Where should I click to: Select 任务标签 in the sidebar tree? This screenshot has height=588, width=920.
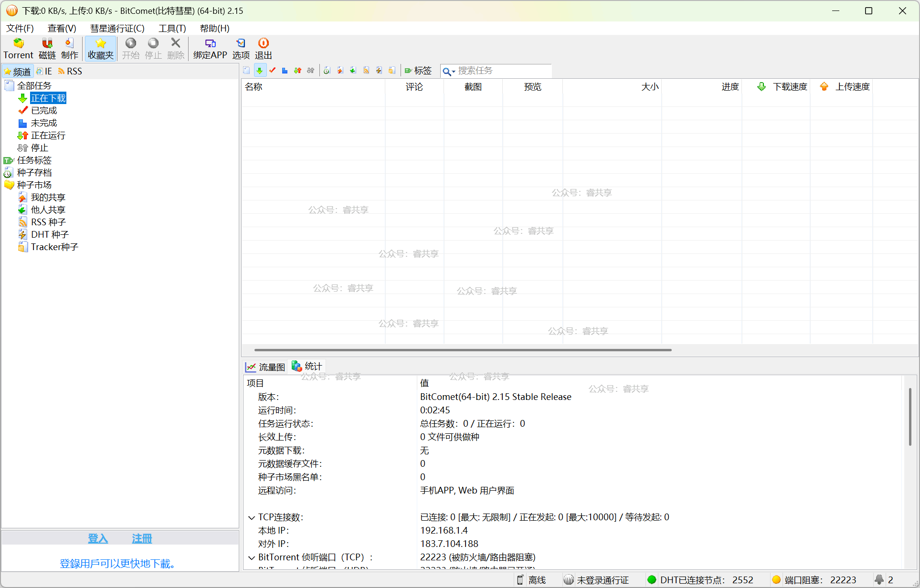(34, 160)
